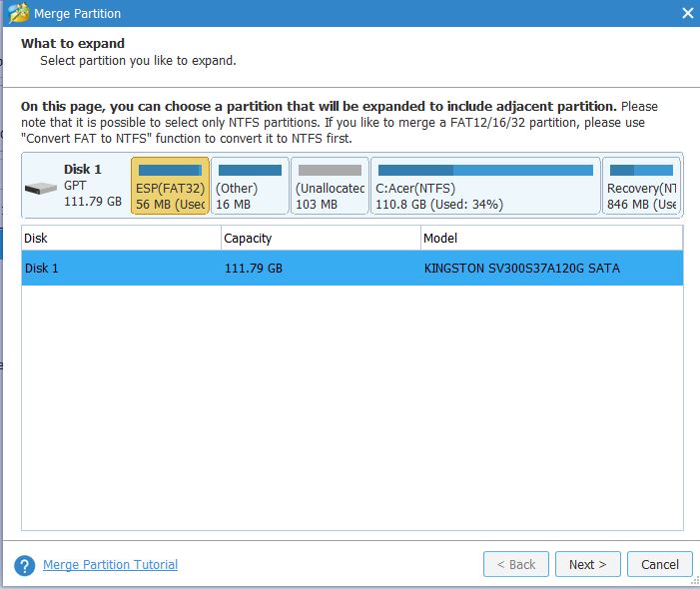Image resolution: width=700 pixels, height=589 pixels.
Task: Select the ESP(FAT32) 56 MB partition
Action: click(170, 186)
